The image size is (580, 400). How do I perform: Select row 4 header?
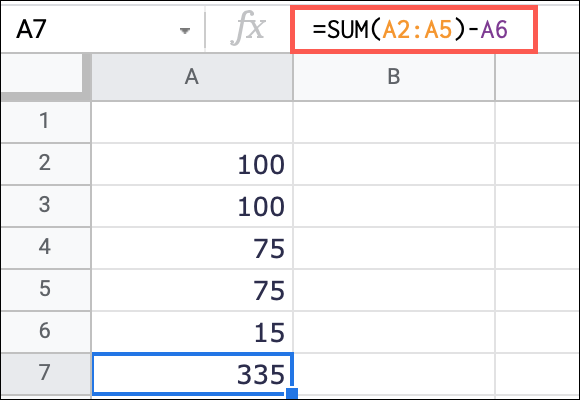(45, 247)
